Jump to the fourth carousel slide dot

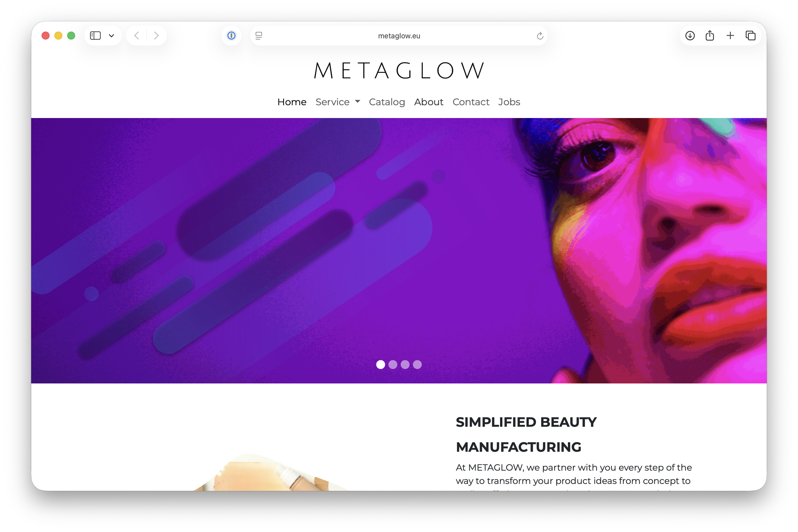click(417, 364)
